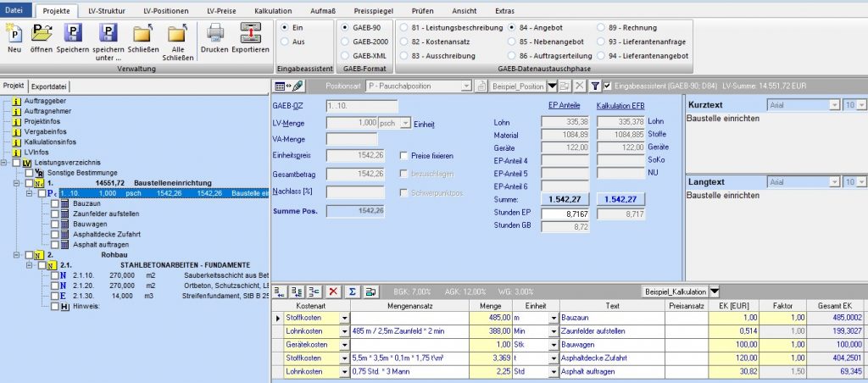Screen dimensions: 868x383
Task: Click the Nachlass [%] input field
Action: pos(355,192)
